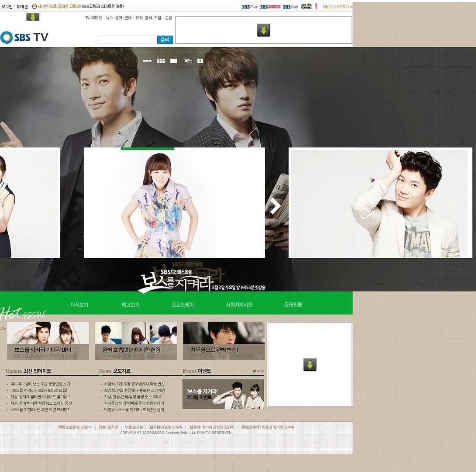Expand the 서비스 바로가기 dropdown

[x=337, y=7]
